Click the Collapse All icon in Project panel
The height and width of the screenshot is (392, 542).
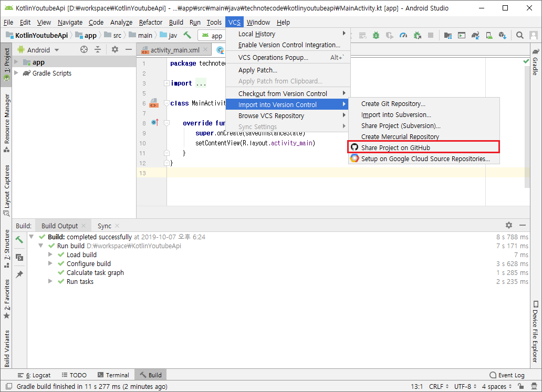pos(98,50)
